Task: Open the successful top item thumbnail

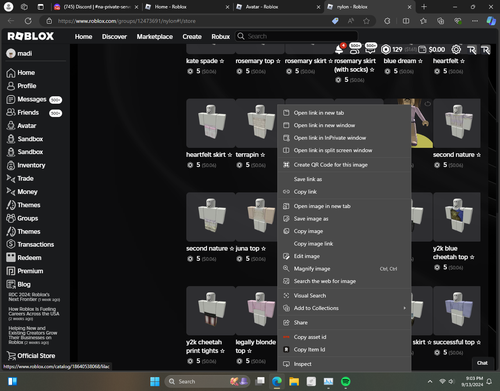Action: 457,311
